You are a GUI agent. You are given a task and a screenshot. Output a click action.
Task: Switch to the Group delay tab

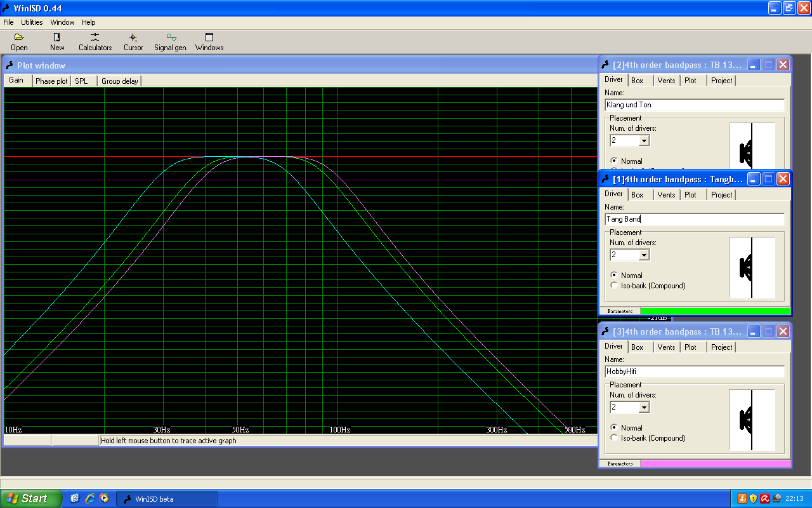pos(120,81)
